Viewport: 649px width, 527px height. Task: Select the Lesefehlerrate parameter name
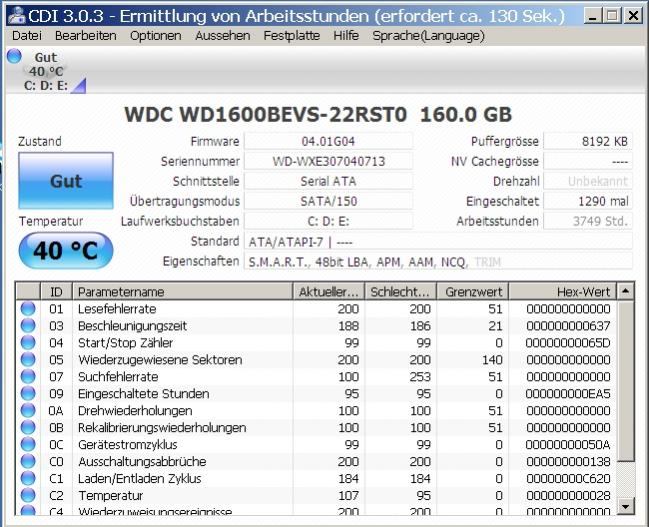point(117,309)
